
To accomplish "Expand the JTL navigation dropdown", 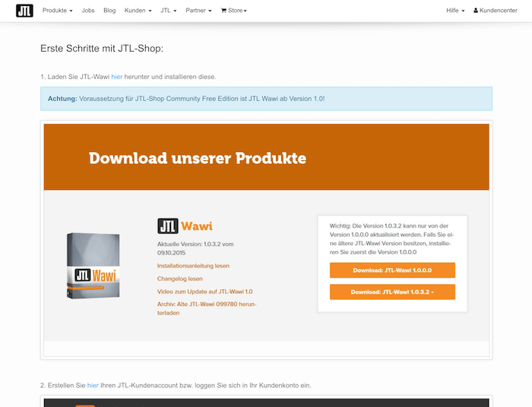I will [x=169, y=11].
